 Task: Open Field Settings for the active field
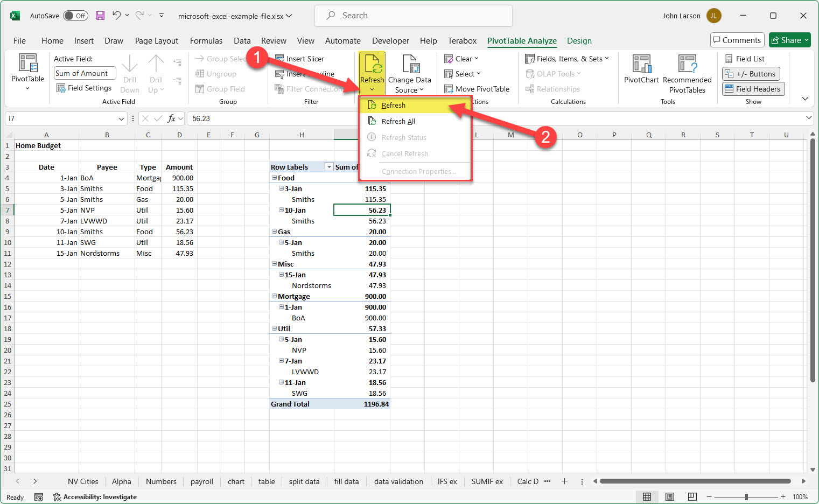(x=84, y=88)
